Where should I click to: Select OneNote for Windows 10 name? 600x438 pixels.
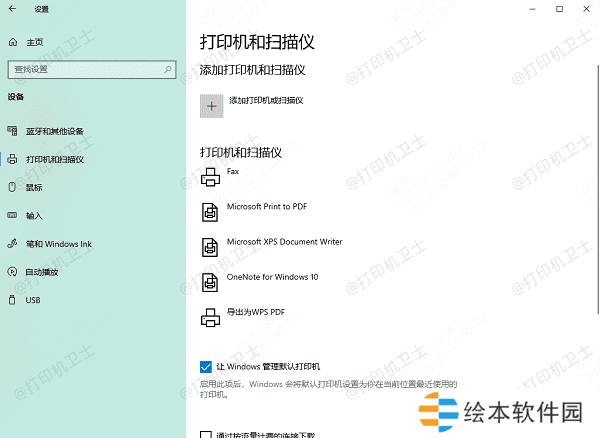coord(272,277)
